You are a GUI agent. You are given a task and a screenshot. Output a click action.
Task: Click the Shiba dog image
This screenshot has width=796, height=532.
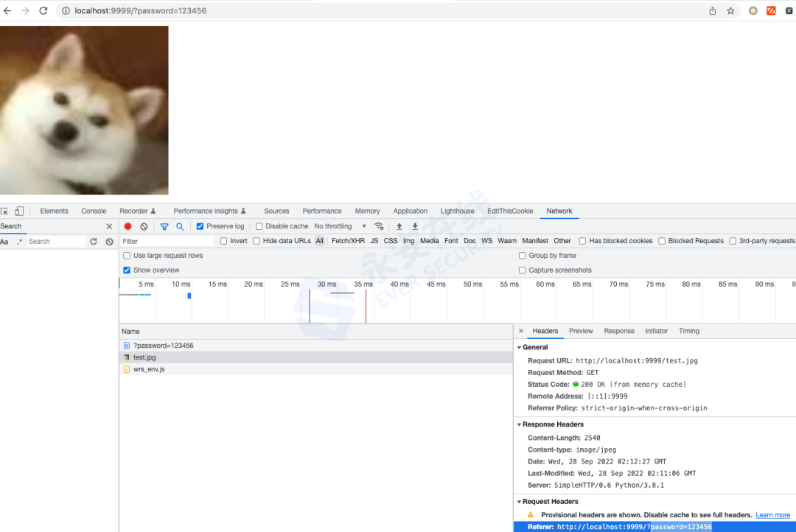click(84, 110)
